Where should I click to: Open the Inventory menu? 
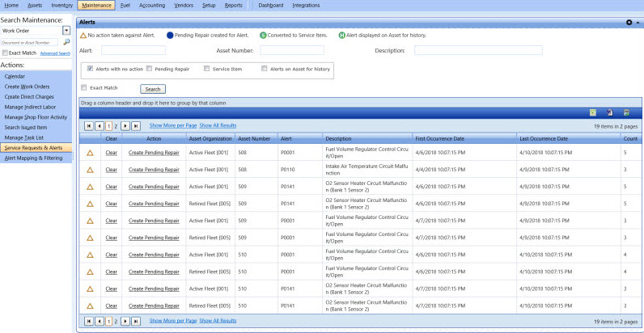click(62, 6)
